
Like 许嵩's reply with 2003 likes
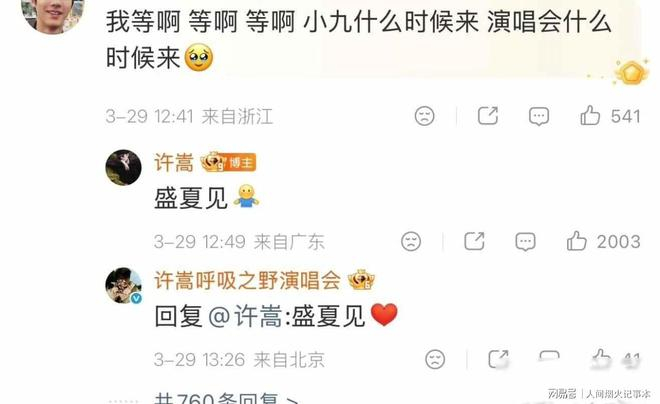coord(576,241)
